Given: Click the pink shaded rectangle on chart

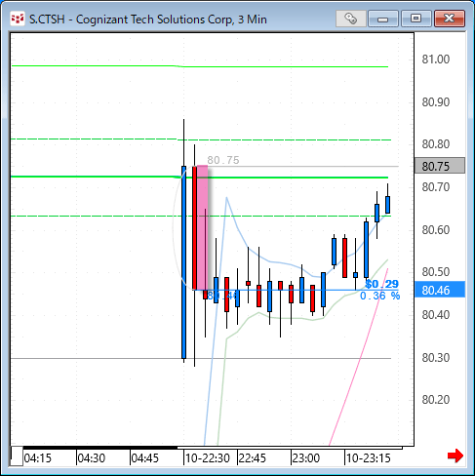Looking at the screenshot, I should tap(202, 227).
